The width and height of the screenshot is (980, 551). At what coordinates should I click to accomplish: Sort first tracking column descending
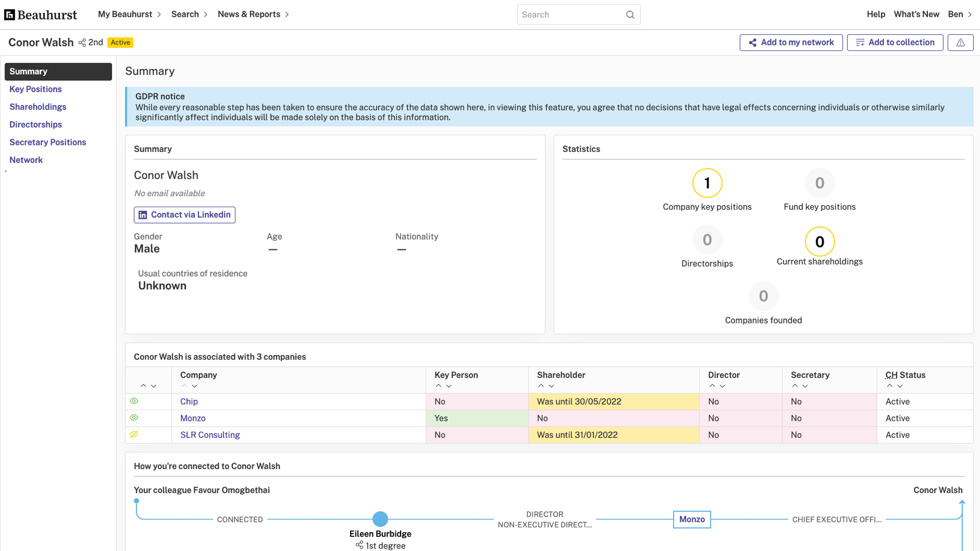(x=154, y=386)
